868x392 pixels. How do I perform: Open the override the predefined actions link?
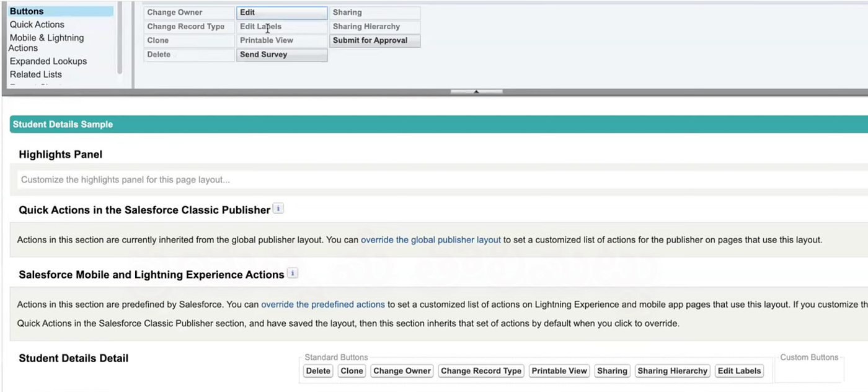[323, 305]
